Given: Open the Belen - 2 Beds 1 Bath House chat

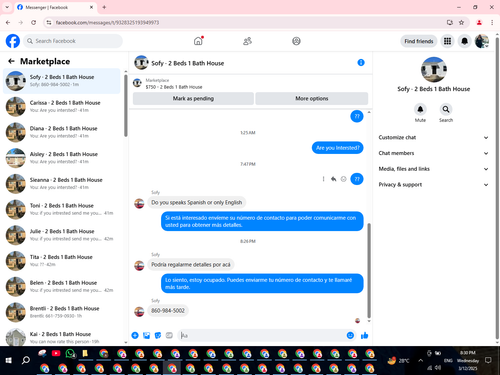Looking at the screenshot, I should point(62,286).
